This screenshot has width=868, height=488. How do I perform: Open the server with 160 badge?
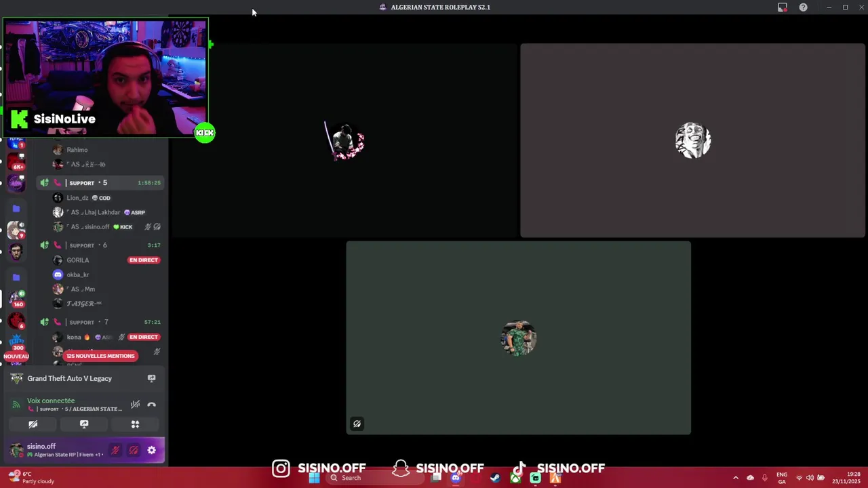tap(16, 299)
